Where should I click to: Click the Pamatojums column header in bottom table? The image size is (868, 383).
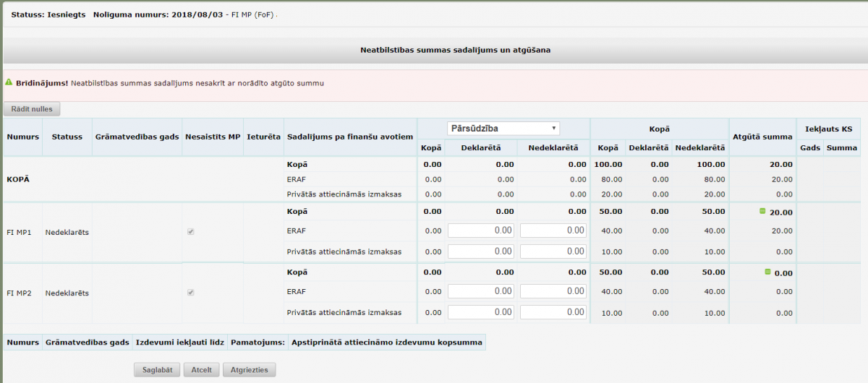pyautogui.click(x=258, y=343)
